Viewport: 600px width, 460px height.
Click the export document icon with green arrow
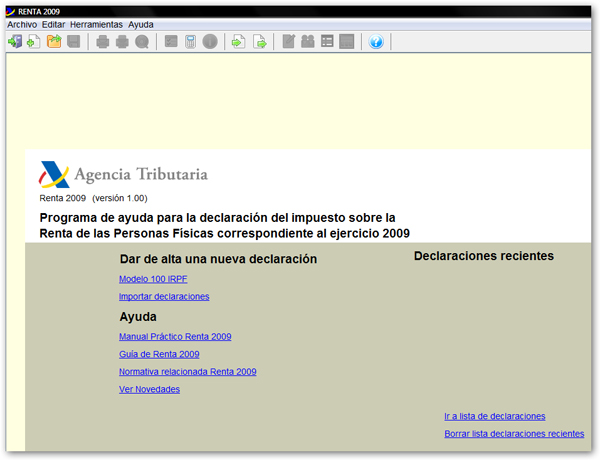260,41
